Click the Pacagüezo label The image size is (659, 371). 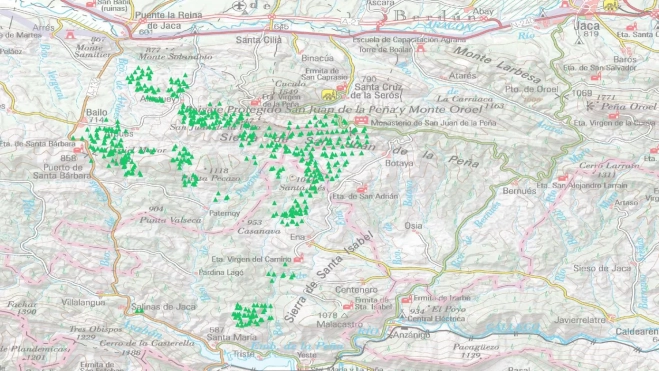476,347
